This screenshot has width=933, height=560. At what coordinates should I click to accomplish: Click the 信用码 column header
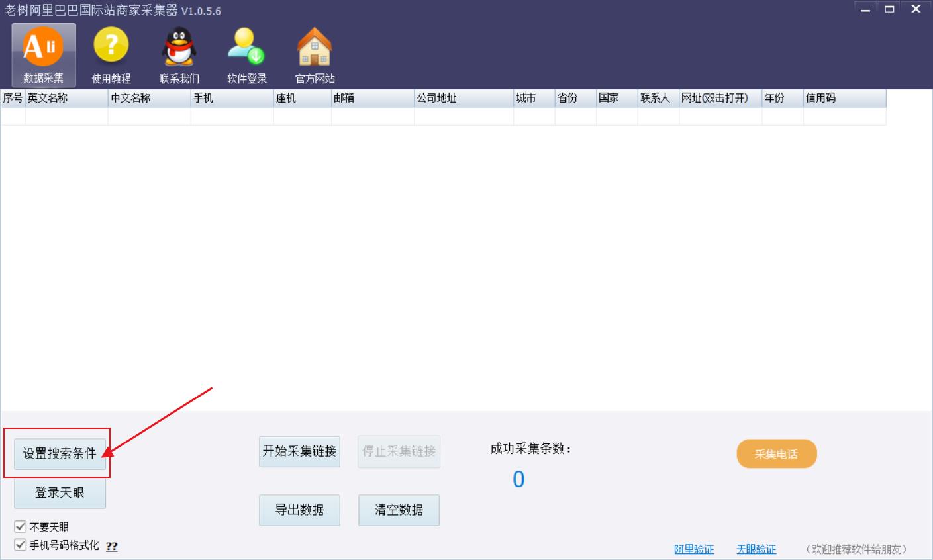[x=844, y=98]
